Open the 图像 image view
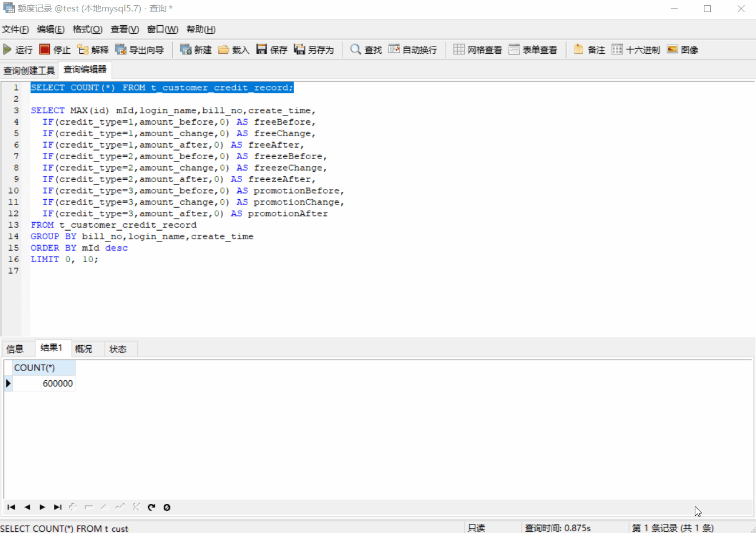The height and width of the screenshot is (533, 756). click(x=683, y=50)
